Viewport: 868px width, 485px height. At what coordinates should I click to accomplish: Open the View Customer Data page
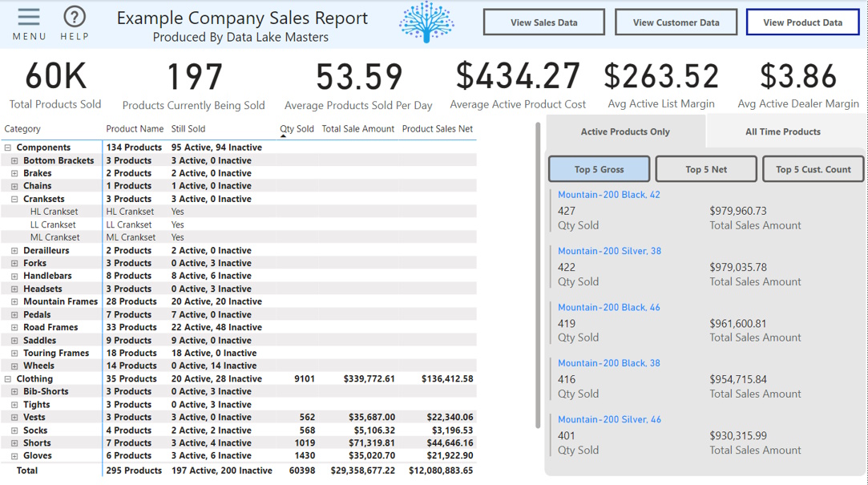click(x=676, y=22)
